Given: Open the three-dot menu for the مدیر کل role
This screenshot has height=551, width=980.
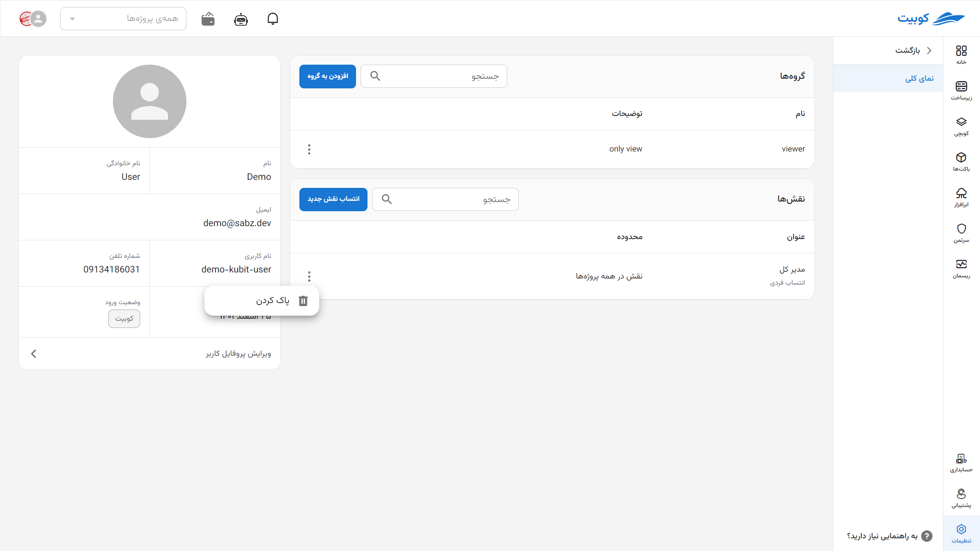Looking at the screenshot, I should tap(309, 276).
